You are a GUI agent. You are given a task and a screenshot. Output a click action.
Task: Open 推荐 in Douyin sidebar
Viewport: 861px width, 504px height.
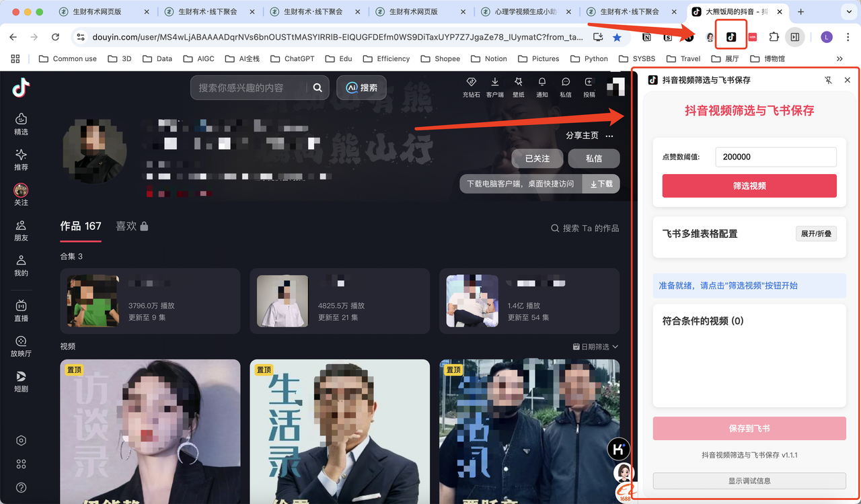[21, 160]
